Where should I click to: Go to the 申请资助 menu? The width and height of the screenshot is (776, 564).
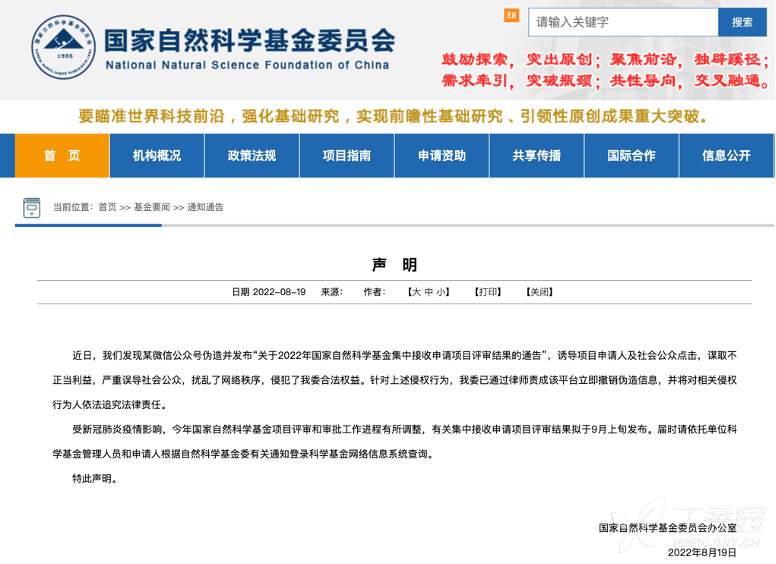pos(442,156)
